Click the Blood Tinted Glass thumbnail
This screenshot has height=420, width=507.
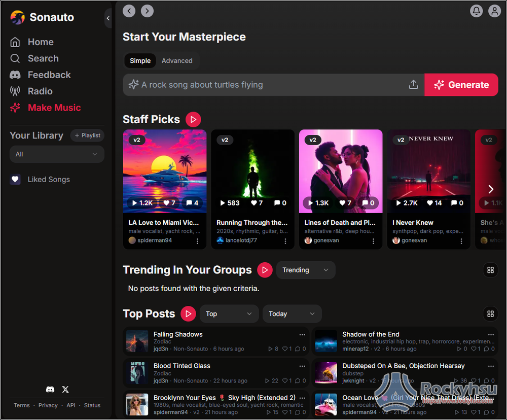click(137, 373)
